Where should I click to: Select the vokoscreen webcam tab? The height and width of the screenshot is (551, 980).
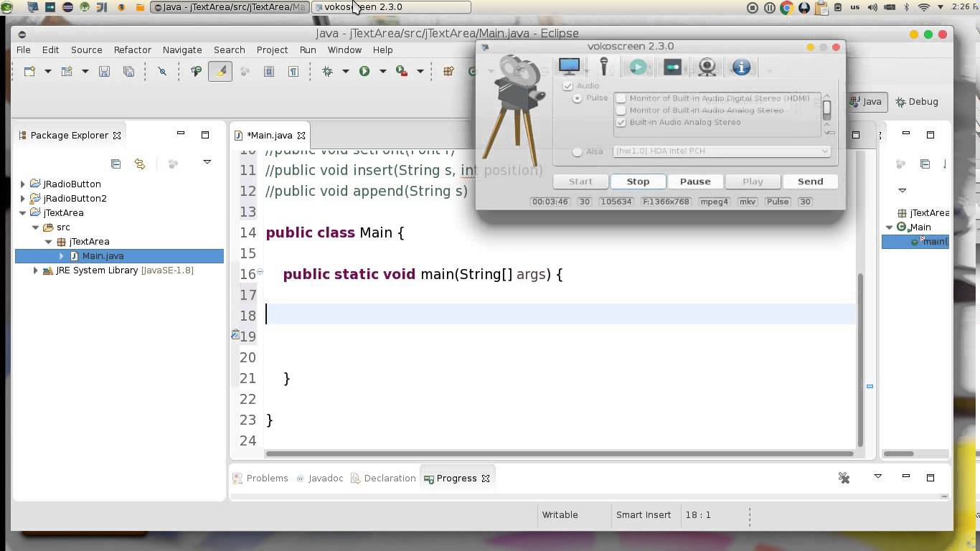click(707, 67)
